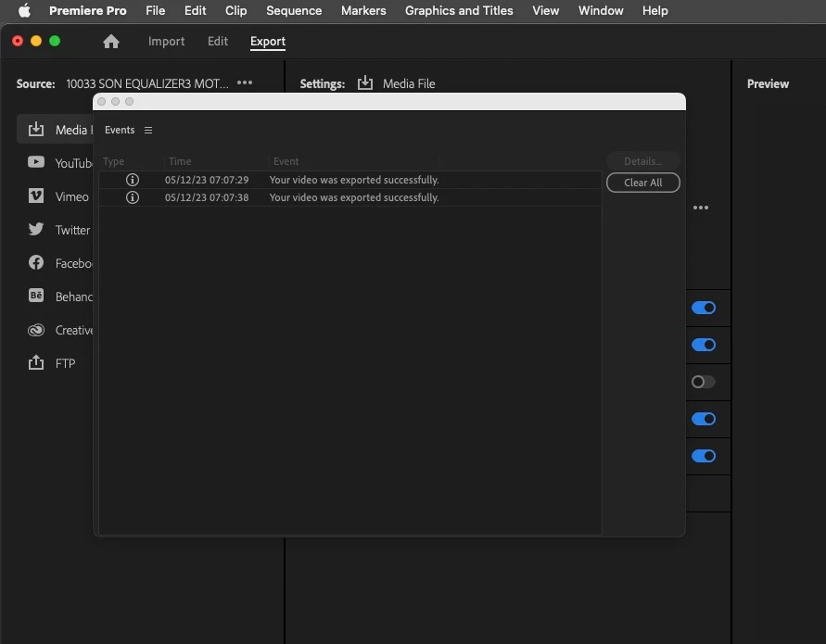826x644 pixels.
Task: Open the Help menu
Action: [x=654, y=10]
